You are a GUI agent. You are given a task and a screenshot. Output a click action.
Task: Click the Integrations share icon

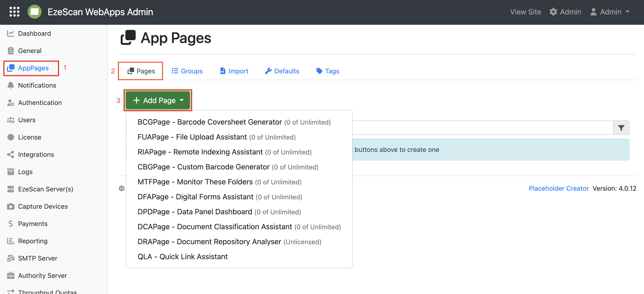click(11, 154)
